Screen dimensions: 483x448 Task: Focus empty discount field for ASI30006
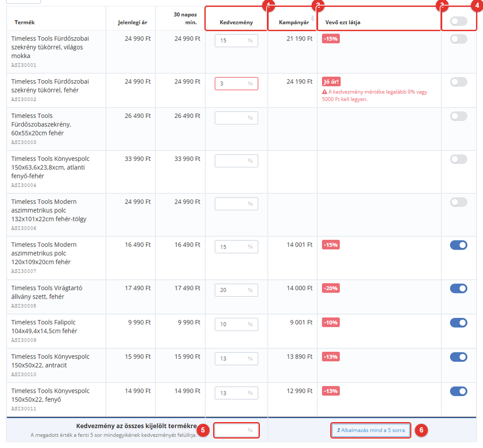pyautogui.click(x=236, y=204)
